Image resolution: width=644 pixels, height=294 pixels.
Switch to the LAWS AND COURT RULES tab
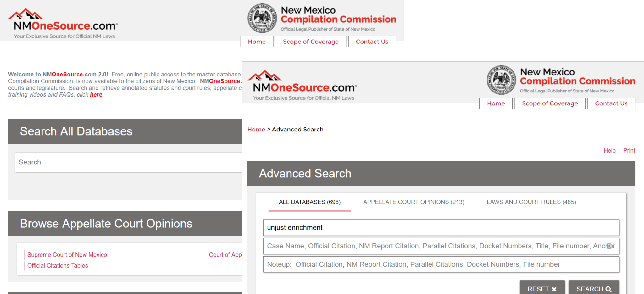(x=531, y=202)
